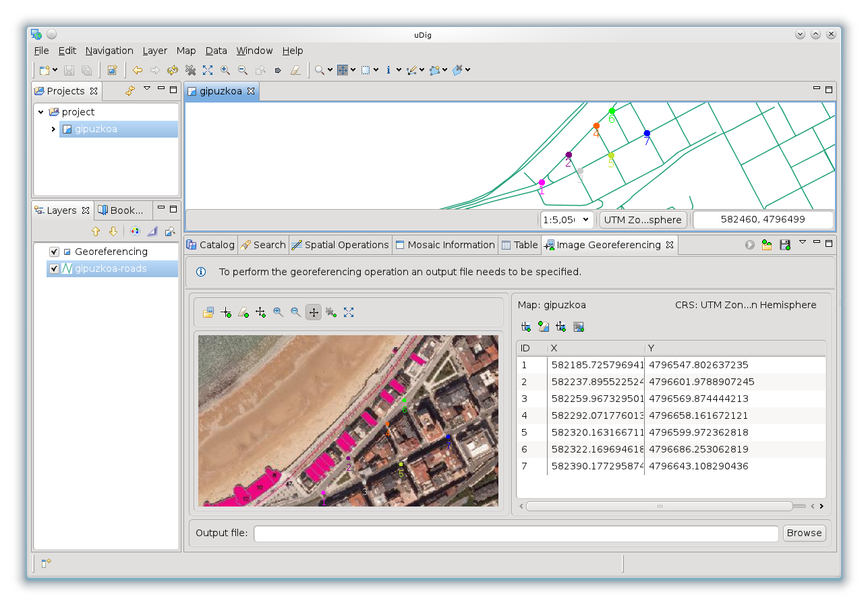Expand the gipuzkoa item in Projects
This screenshot has height=605, width=868.
(x=54, y=129)
